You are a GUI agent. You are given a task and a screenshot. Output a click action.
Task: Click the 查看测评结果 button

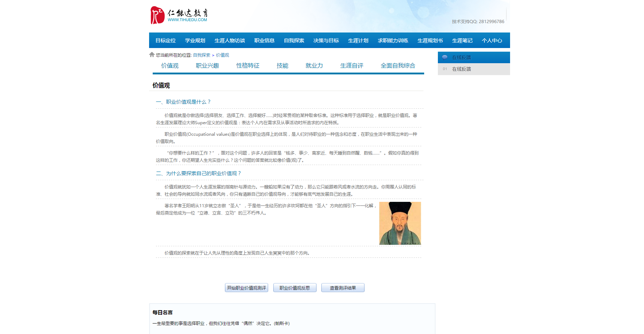pos(343,288)
